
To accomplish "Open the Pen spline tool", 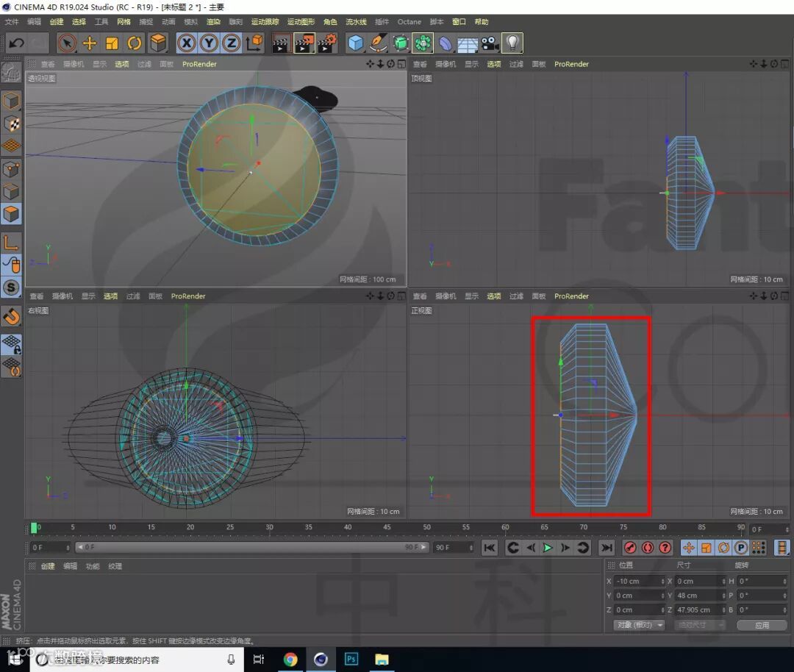I will coord(378,43).
